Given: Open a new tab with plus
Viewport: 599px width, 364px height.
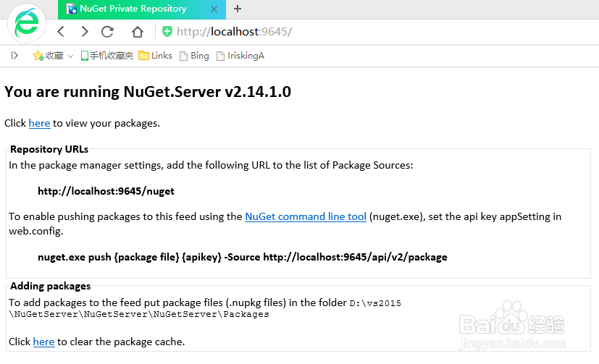Looking at the screenshot, I should pos(238,9).
